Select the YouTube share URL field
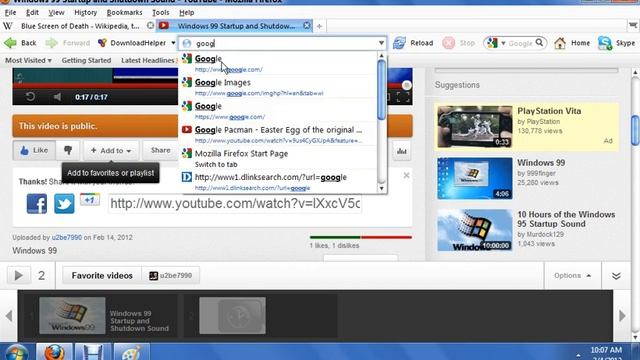This screenshot has width=640, height=360. click(235, 204)
